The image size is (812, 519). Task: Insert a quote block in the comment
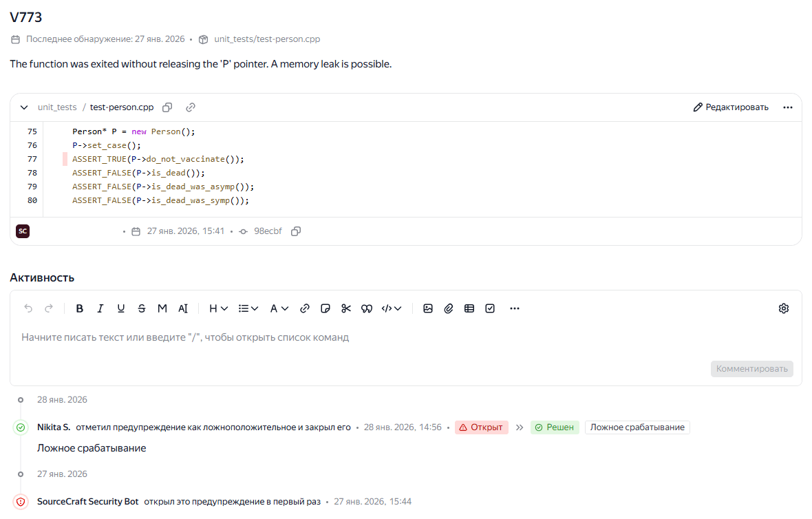(x=367, y=308)
